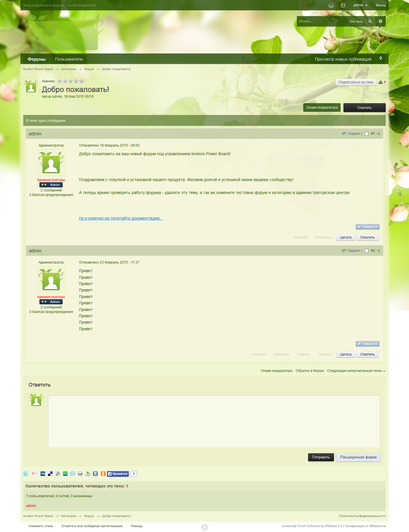Open the 'Эта тема' search scope dropdown
Viewport: 409px width, 532px height.
pyautogui.click(x=356, y=22)
